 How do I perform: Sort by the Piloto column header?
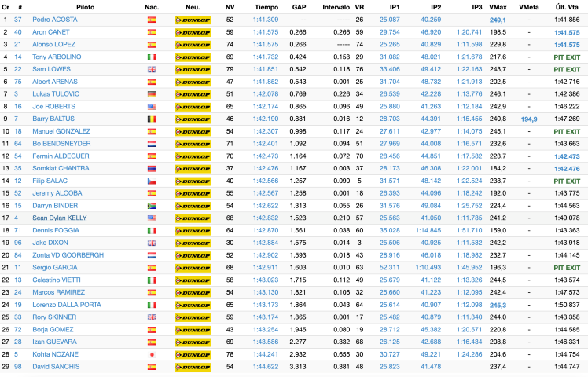[86, 7]
